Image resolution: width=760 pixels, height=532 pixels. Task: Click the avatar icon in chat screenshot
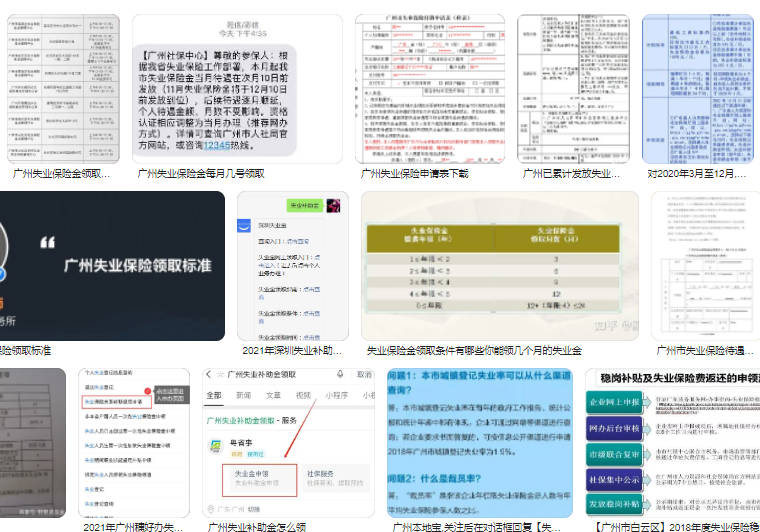coord(333,205)
